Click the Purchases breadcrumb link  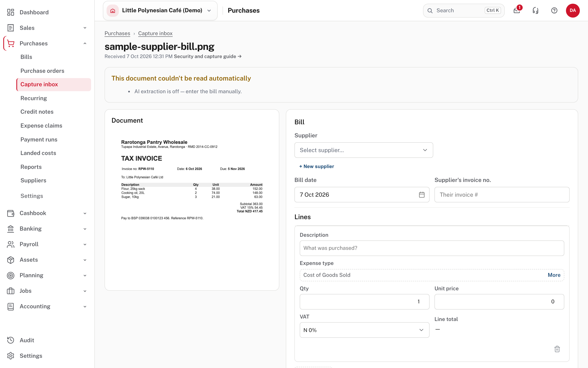117,33
